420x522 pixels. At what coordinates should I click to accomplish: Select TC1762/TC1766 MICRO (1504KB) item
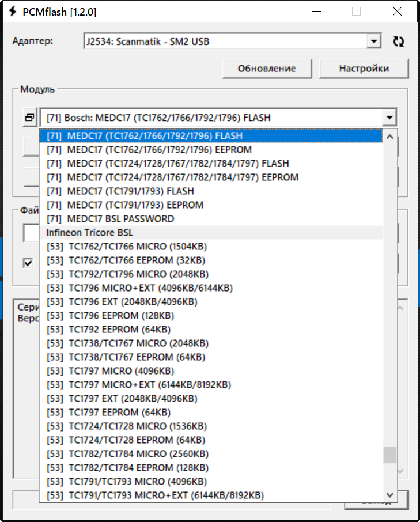[138, 247]
